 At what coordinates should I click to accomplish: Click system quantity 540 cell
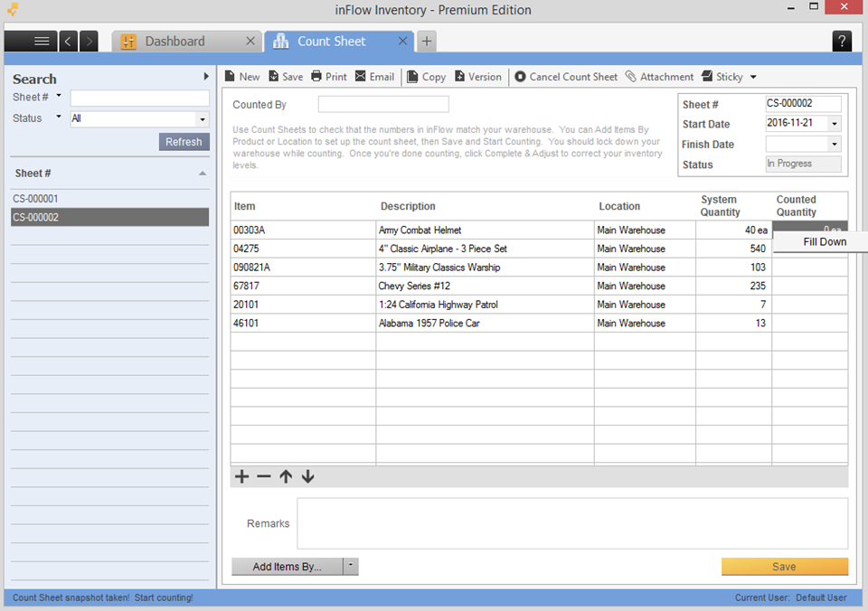coord(733,249)
